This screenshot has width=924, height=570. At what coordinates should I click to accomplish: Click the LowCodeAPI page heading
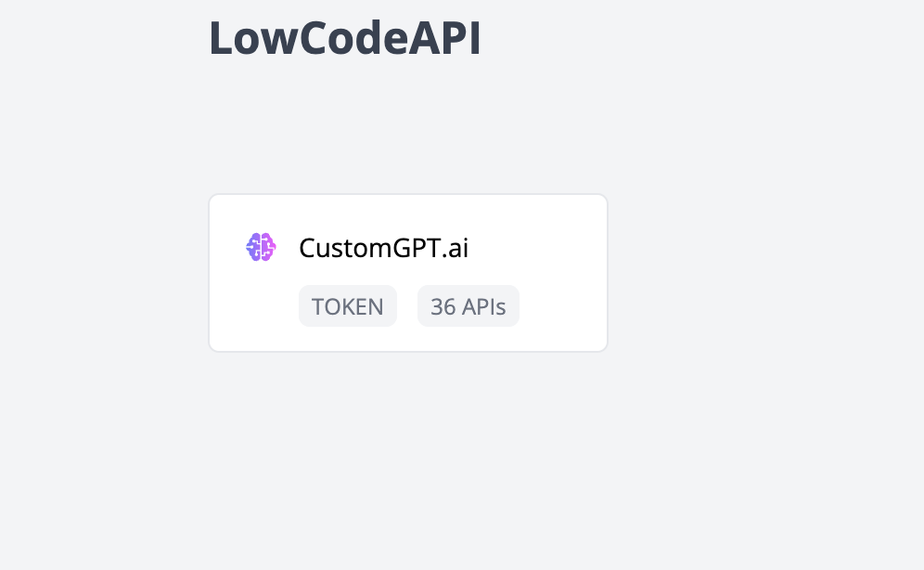346,37
